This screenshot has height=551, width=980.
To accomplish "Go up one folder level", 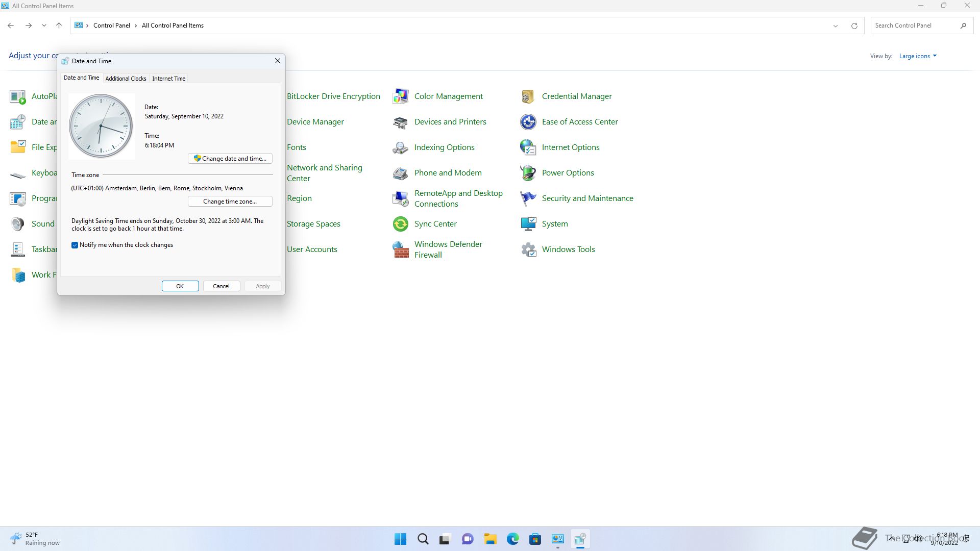I will [x=59, y=26].
